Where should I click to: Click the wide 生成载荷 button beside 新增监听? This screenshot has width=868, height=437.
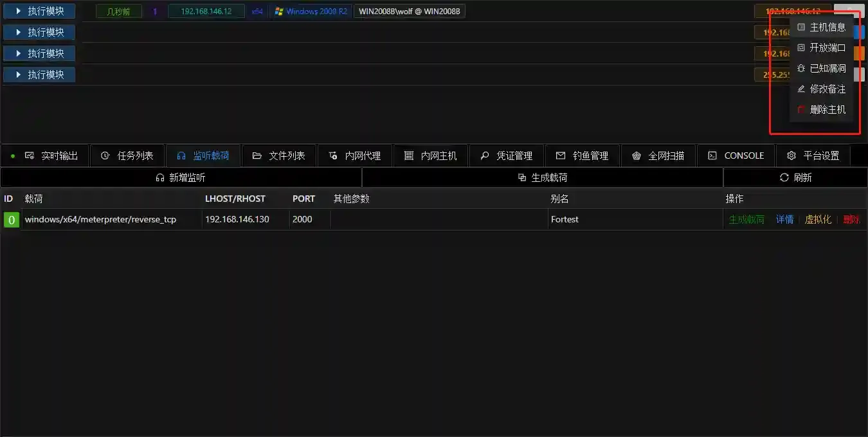[543, 177]
